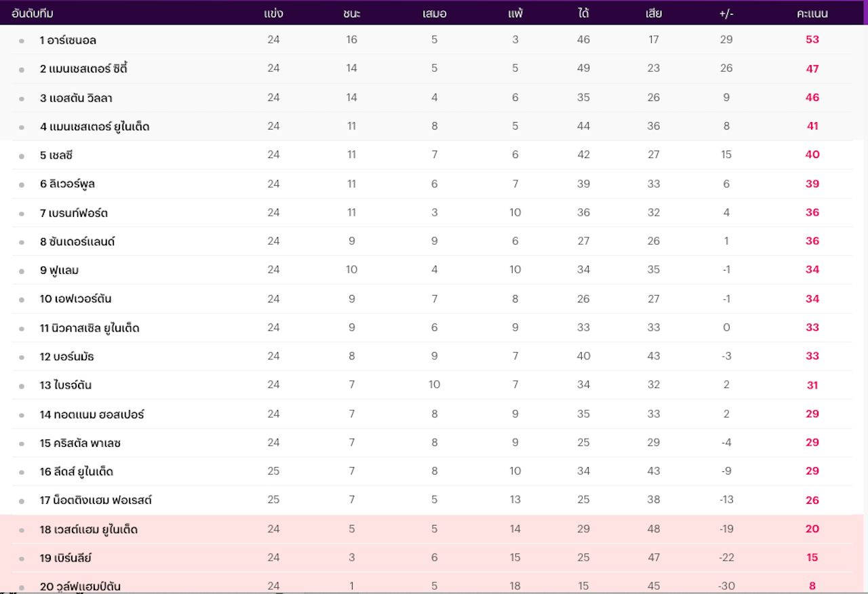The width and height of the screenshot is (868, 594).
Task: Click the dot icon beside Arsenal (อาร์เซนอล)
Action: [x=22, y=41]
